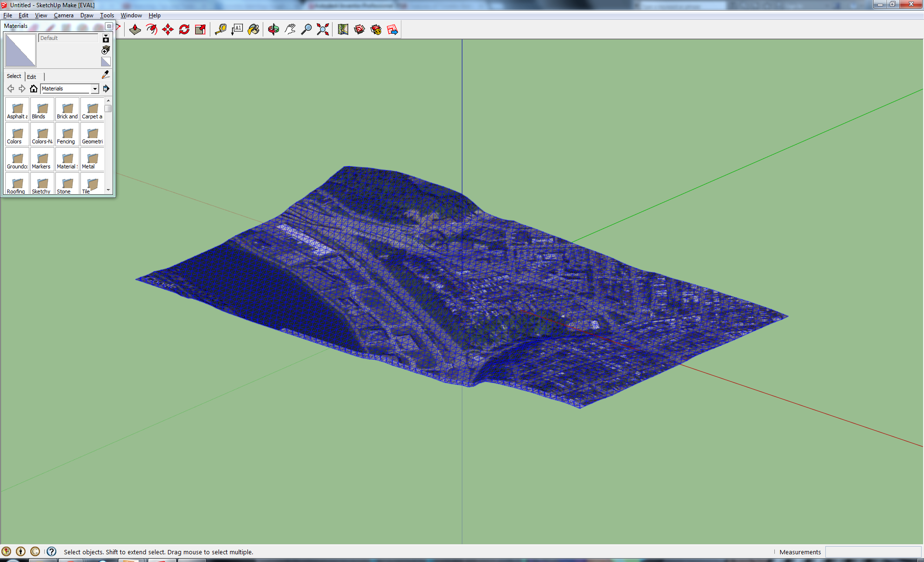Open the Stone materials folder
This screenshot has width=924, height=562.
pos(67,184)
